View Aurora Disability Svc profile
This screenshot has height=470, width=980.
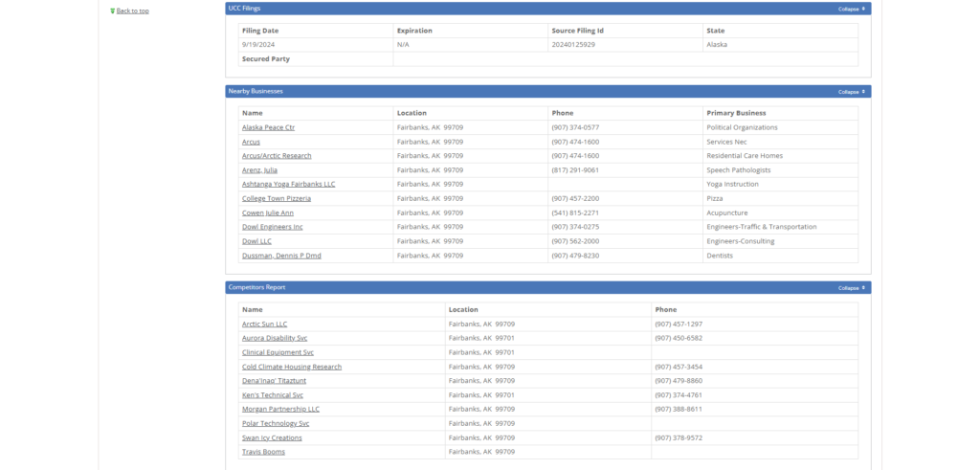click(x=275, y=338)
